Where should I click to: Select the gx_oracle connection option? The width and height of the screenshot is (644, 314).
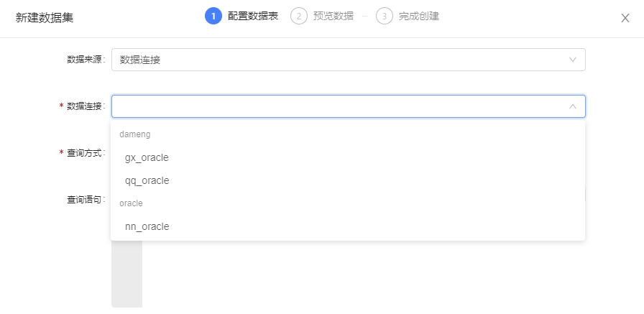pos(147,157)
